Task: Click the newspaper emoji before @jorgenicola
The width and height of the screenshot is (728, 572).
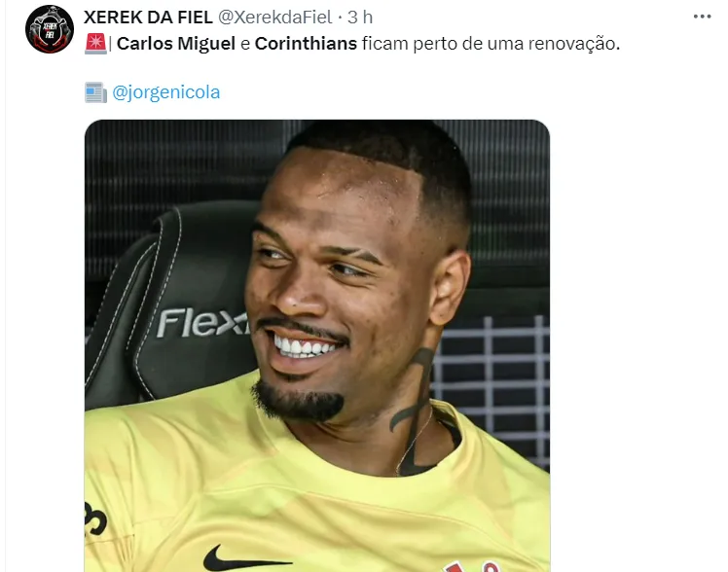Action: click(x=95, y=92)
